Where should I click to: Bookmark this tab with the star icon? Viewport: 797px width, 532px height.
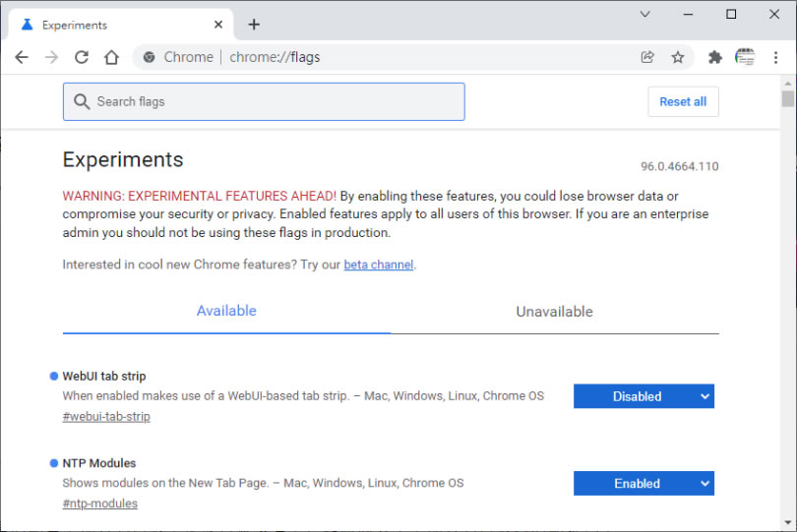point(678,57)
